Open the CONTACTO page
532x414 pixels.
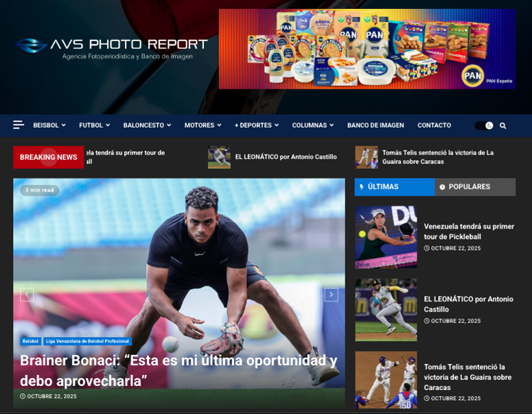(435, 125)
